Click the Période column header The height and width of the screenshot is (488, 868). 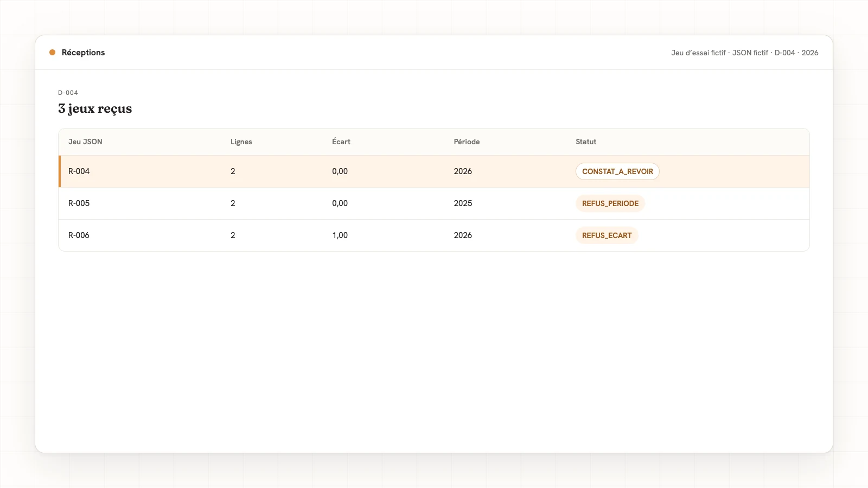point(467,142)
